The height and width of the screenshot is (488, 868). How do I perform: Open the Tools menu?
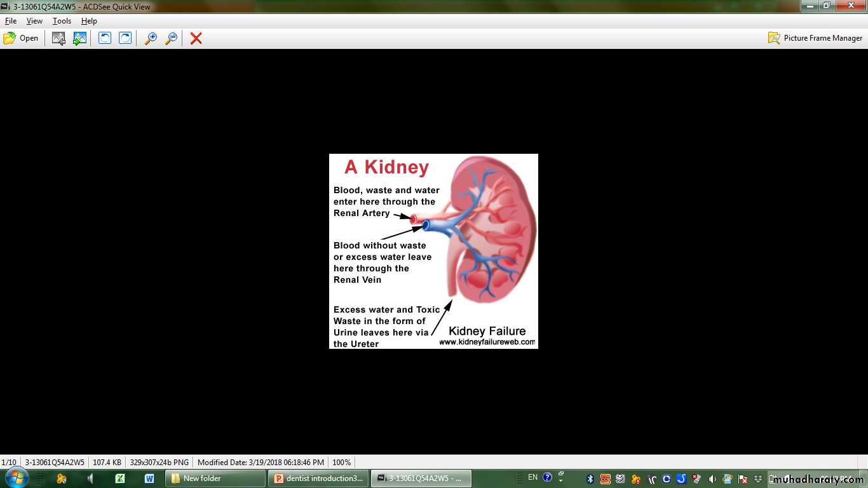[x=62, y=21]
